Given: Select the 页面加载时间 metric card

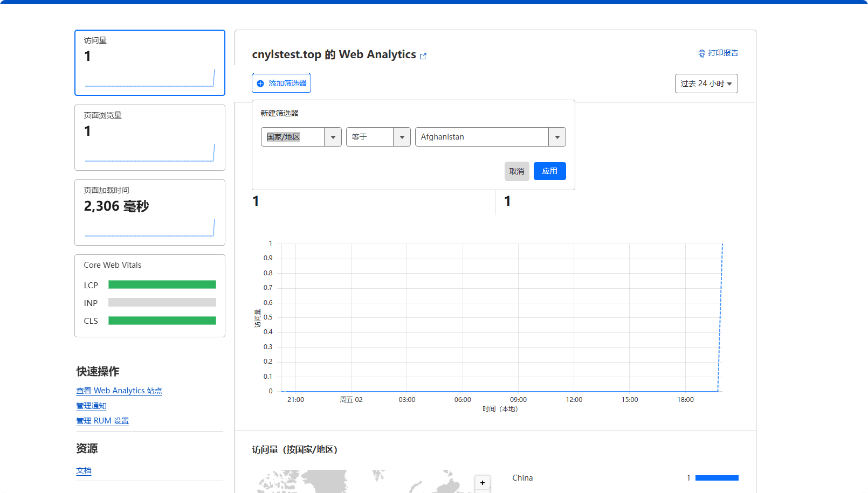Looking at the screenshot, I should click(x=150, y=212).
